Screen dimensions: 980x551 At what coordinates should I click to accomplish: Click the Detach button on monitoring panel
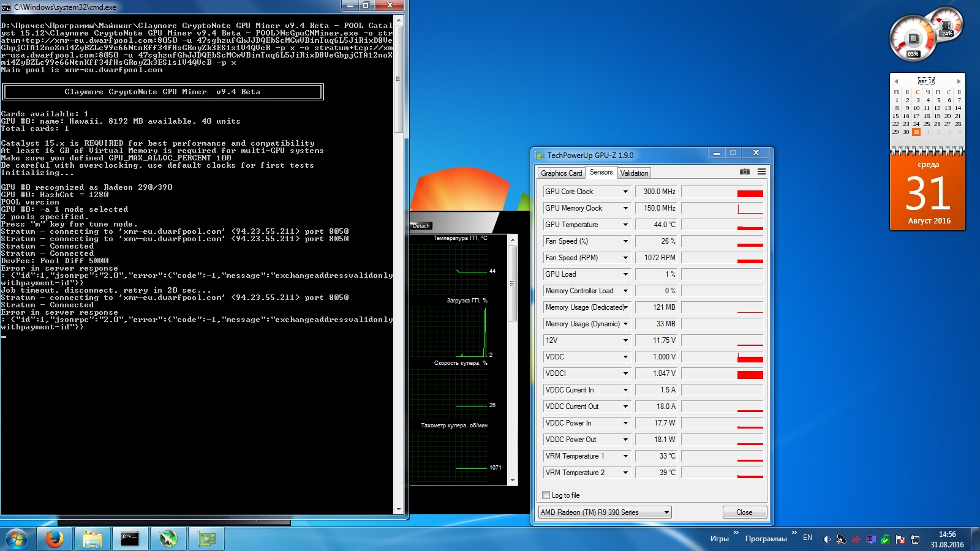pyautogui.click(x=421, y=226)
